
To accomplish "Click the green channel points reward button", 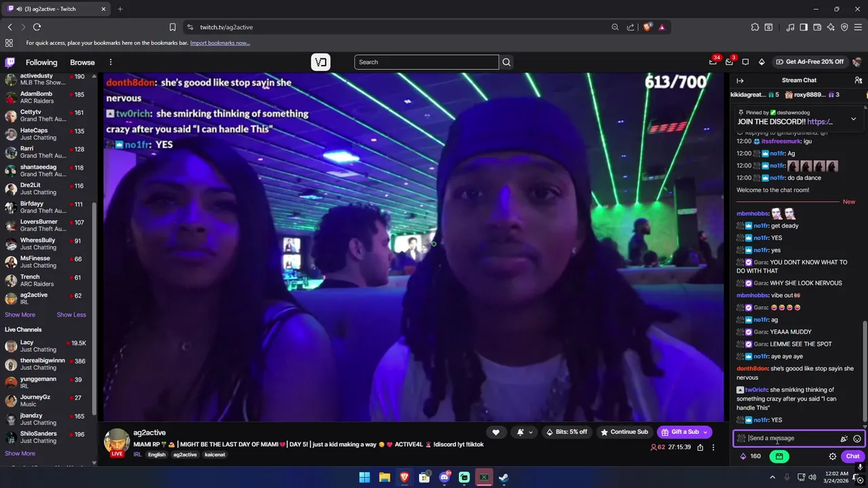I will point(779,457).
